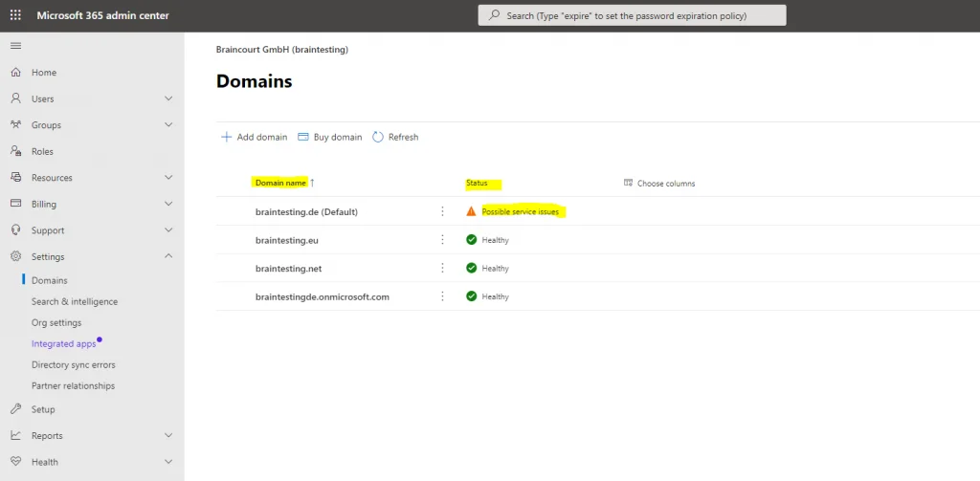Collapse the Settings chevron
The width and height of the screenshot is (980, 481).
tap(168, 256)
